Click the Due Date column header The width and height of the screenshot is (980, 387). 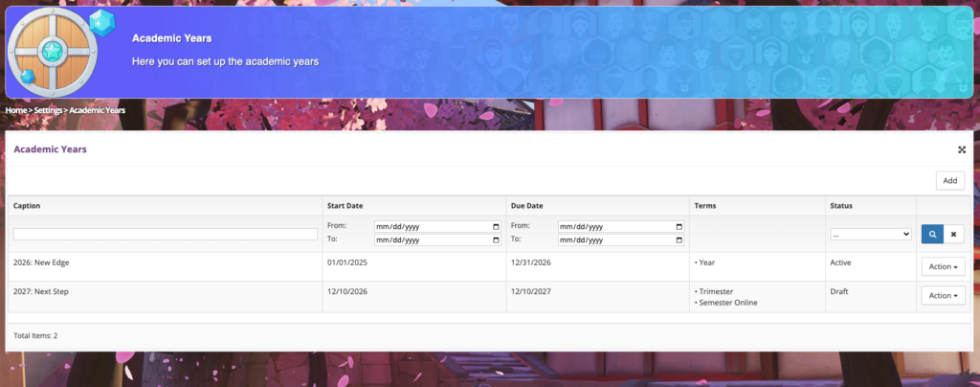(526, 205)
